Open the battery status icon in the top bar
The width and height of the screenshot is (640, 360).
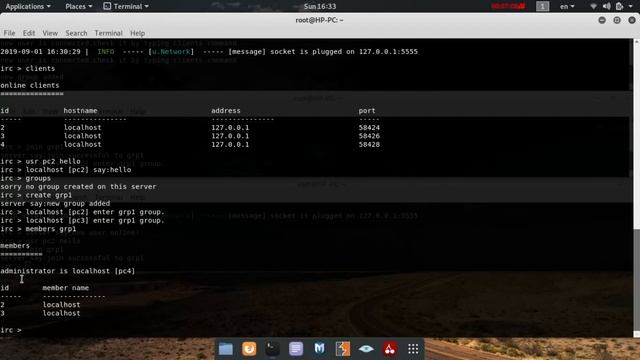point(619,6)
